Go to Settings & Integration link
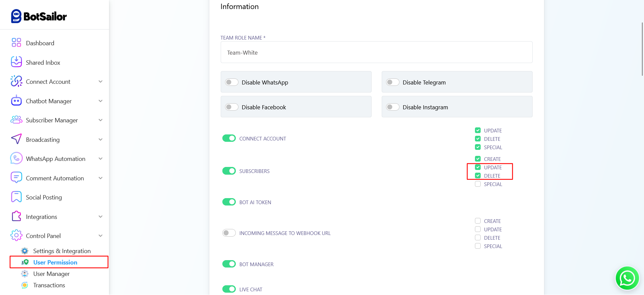 point(62,251)
